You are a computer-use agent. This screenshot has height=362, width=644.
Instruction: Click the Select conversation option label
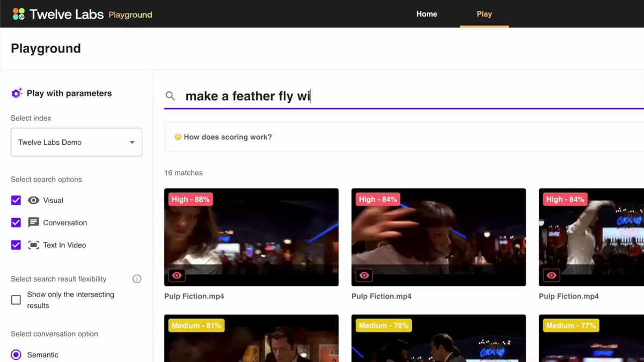[x=54, y=334]
